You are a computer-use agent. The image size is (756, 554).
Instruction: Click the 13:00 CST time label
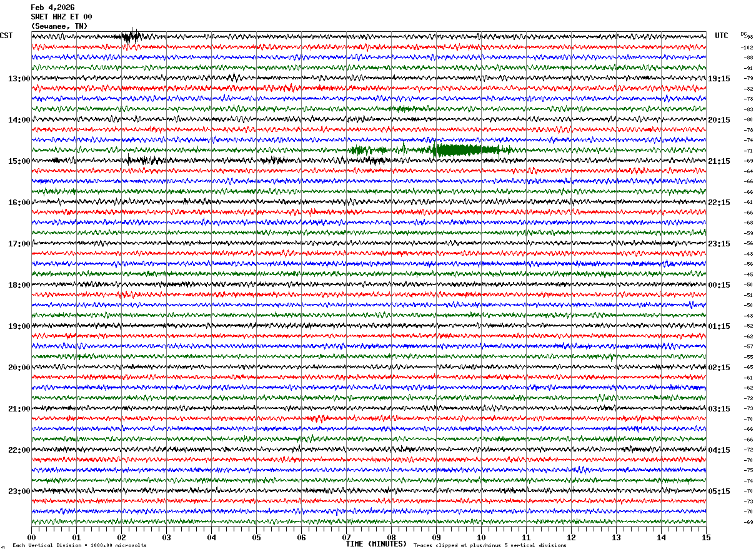(x=19, y=79)
